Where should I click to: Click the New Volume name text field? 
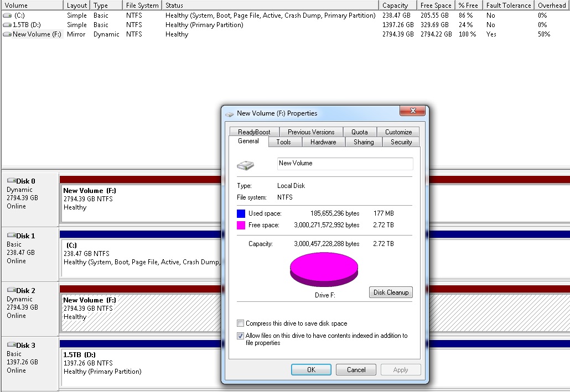(x=345, y=164)
